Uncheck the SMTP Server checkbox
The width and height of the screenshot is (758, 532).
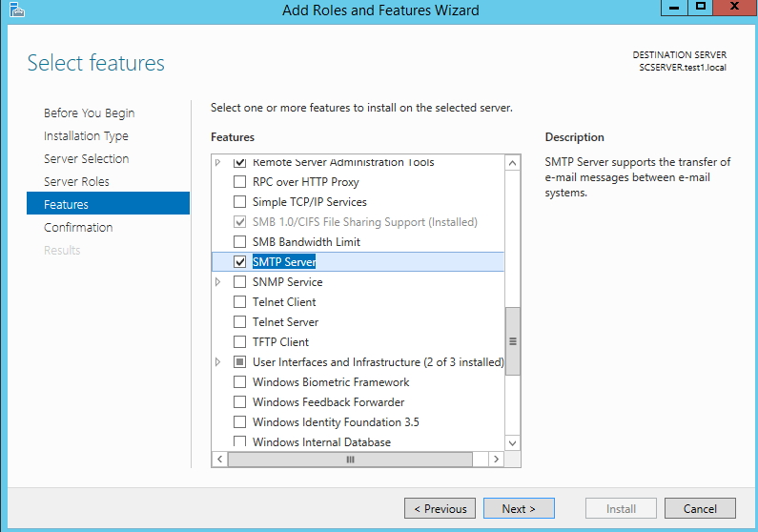click(x=239, y=262)
